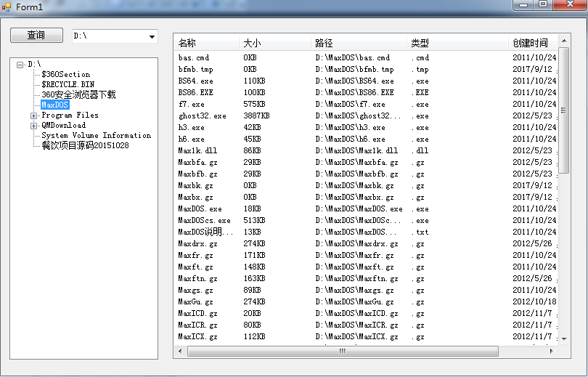Select the h6.exe file row

point(366,139)
